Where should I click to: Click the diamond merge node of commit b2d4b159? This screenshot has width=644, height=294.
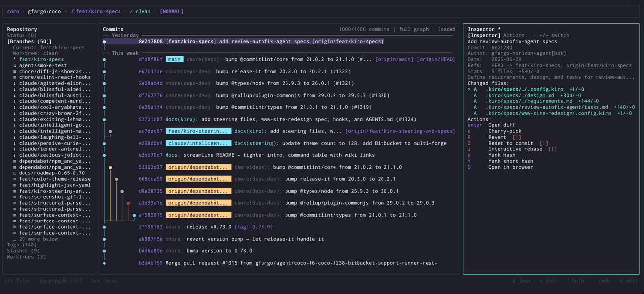(104, 263)
